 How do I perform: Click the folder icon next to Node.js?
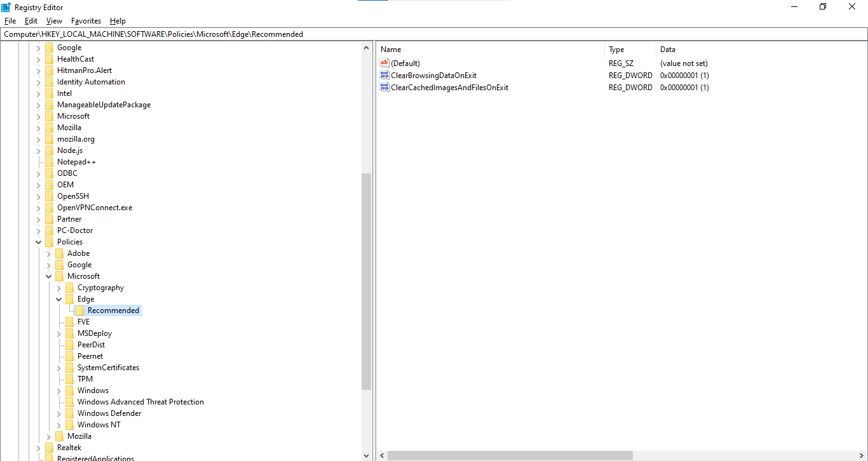click(49, 150)
